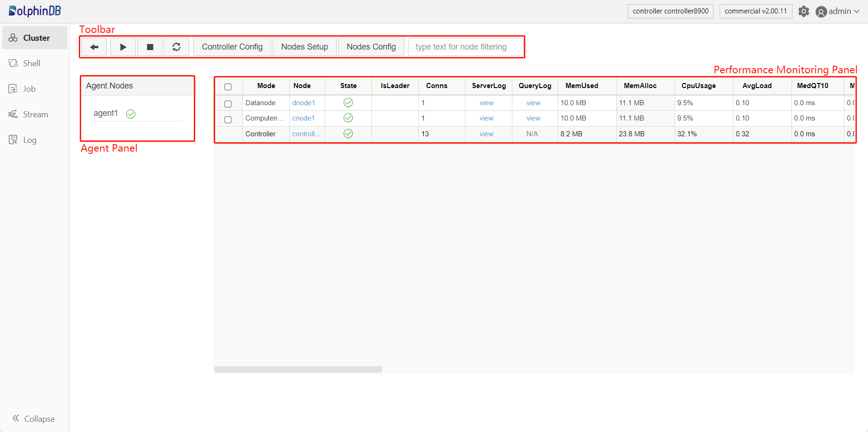This screenshot has width=868, height=432.
Task: Click the refresh icon in toolbar
Action: 176,47
